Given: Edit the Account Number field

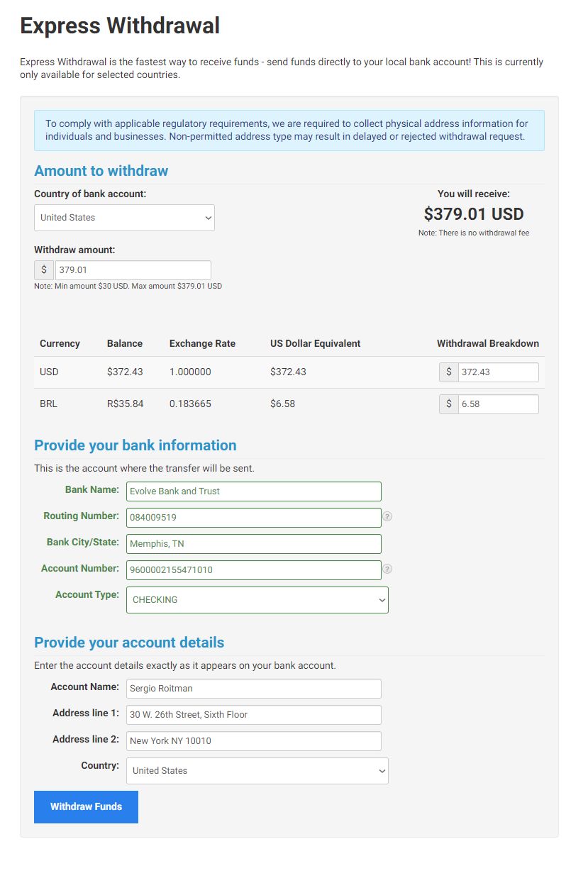Looking at the screenshot, I should (x=254, y=570).
